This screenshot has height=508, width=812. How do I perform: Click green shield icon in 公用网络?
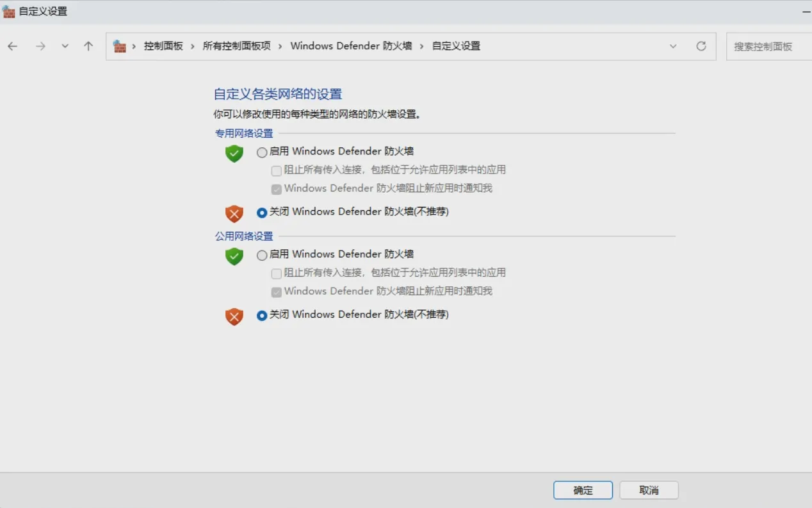234,256
